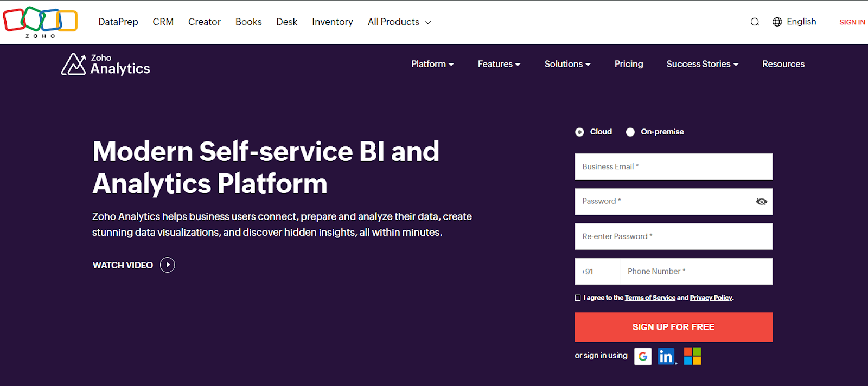Expand the Success Stories menu
868x386 pixels.
point(703,64)
